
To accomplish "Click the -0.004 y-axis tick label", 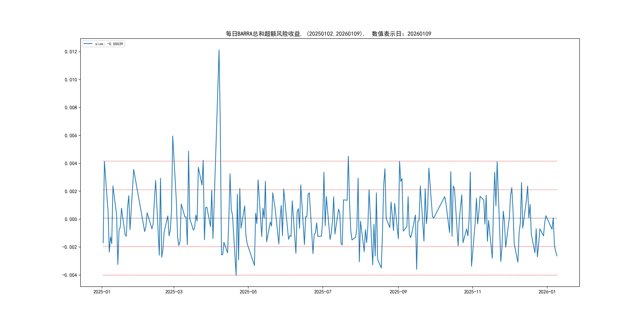I will click(70, 275).
